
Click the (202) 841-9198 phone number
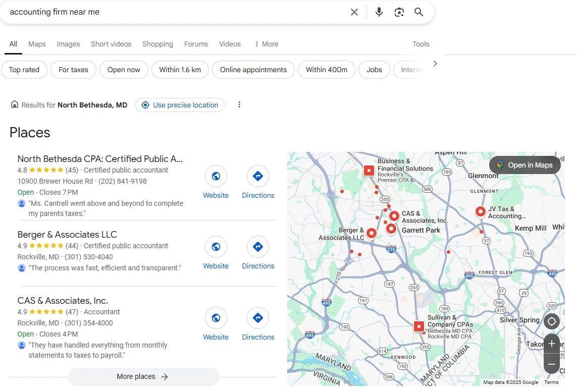[123, 181]
